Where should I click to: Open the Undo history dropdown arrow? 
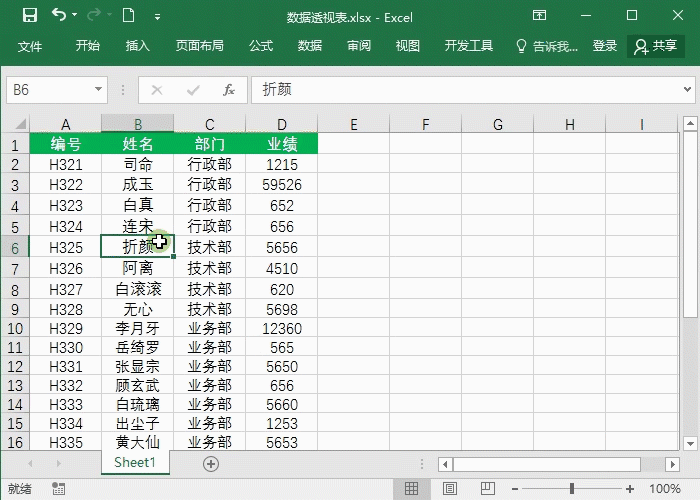75,16
